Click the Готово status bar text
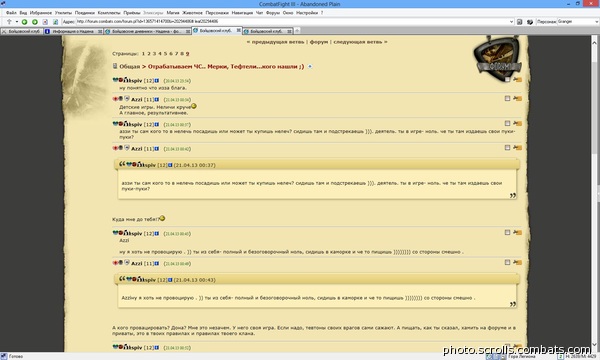The height and width of the screenshot is (360, 600). coord(16,357)
